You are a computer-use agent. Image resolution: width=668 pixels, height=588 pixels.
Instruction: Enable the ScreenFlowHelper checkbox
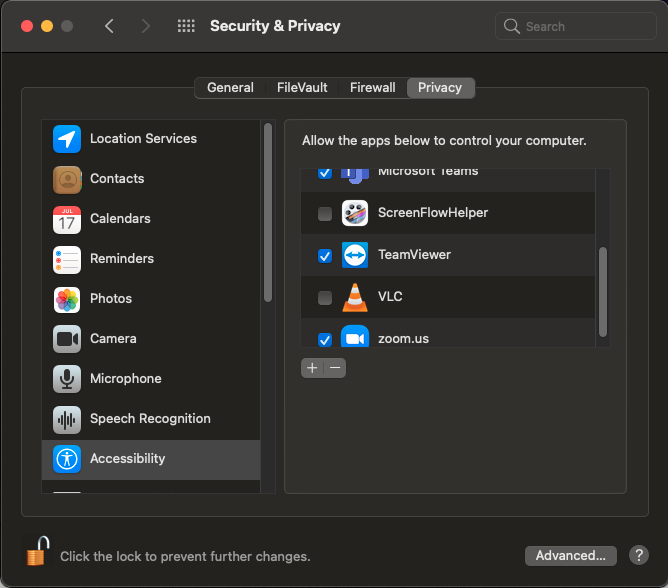[325, 213]
